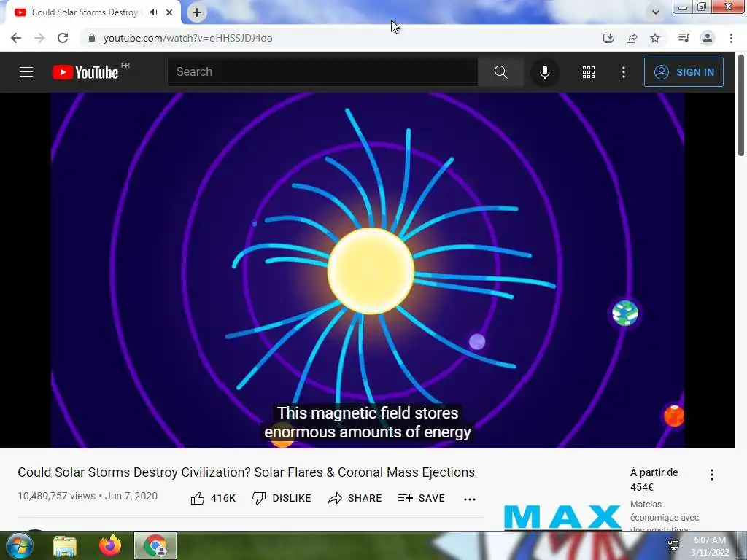Expand the tab search chevron
Screen dimensions: 747x560
tap(656, 12)
